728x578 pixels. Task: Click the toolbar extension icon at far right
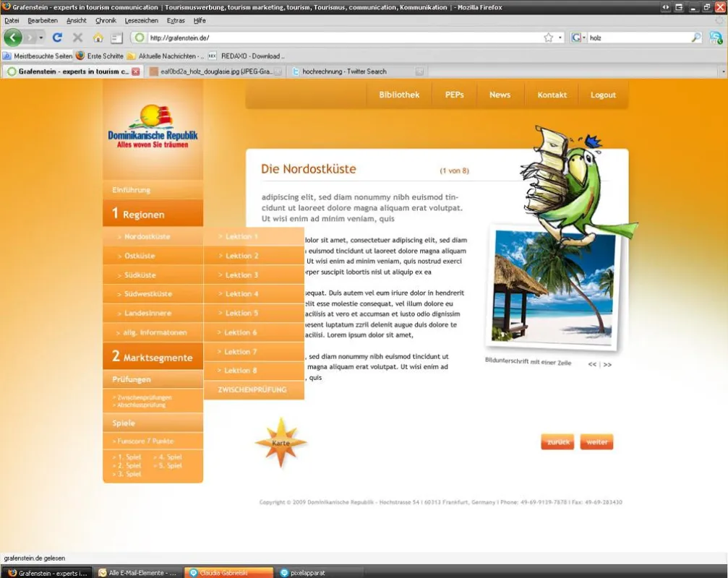(716, 38)
